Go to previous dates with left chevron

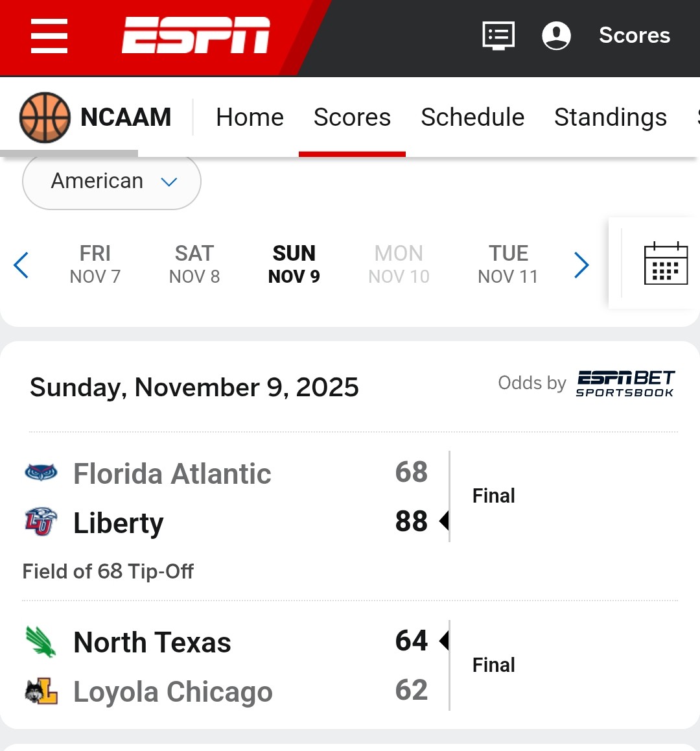pos(21,265)
